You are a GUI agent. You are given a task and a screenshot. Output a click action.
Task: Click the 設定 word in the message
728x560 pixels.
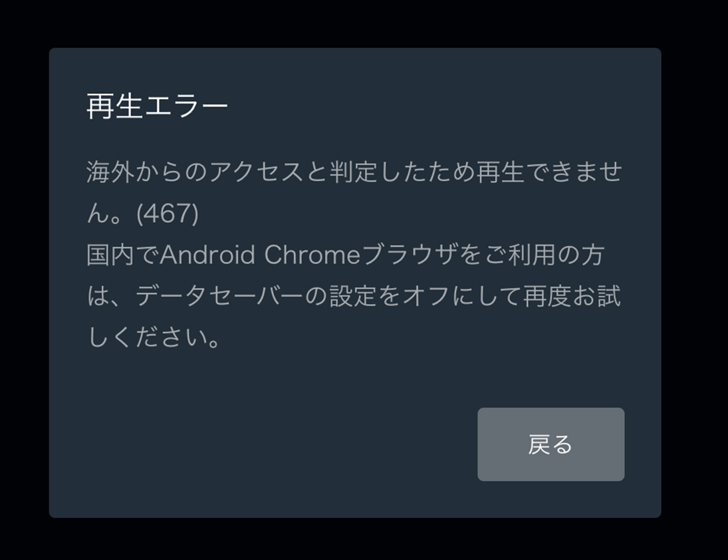[353, 296]
